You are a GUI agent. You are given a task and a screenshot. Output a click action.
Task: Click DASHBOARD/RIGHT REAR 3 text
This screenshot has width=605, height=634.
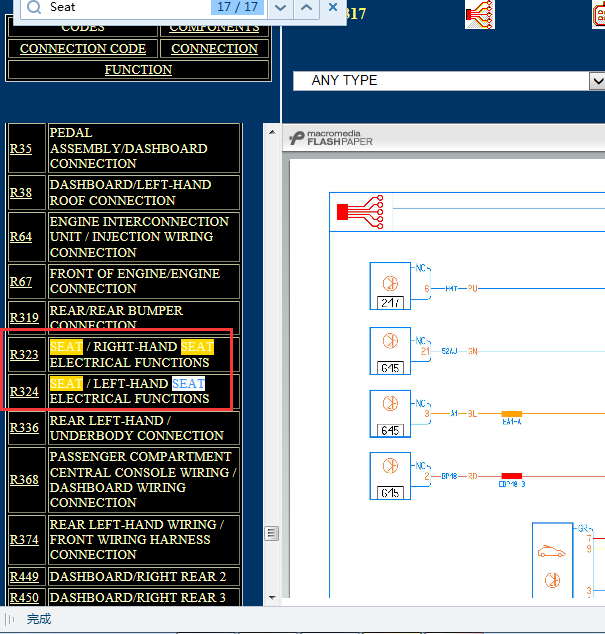tap(138, 597)
